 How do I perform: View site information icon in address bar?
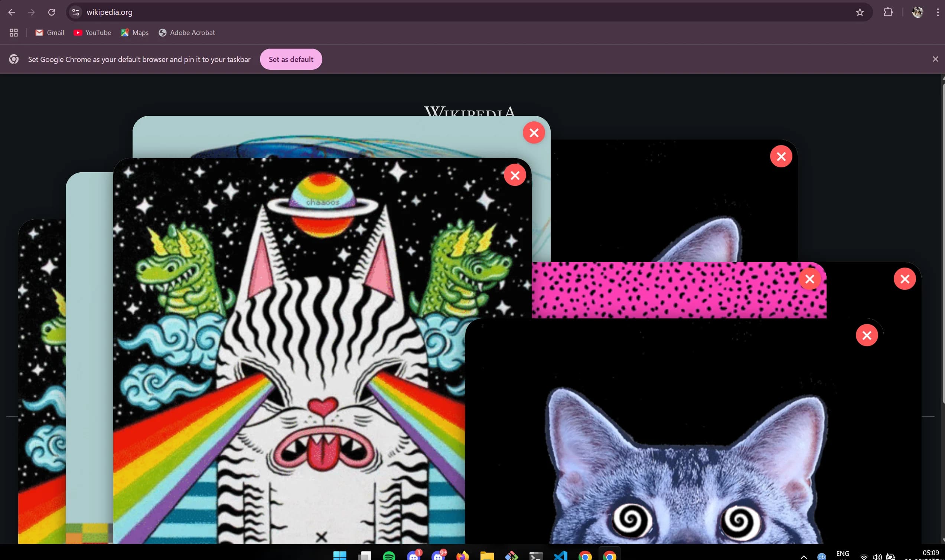75,12
